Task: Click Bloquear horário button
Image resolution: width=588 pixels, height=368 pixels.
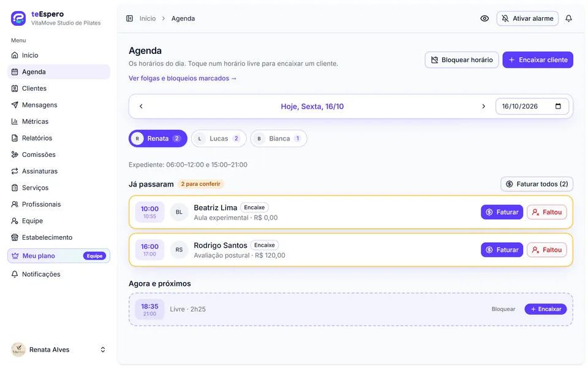Action: tap(462, 59)
